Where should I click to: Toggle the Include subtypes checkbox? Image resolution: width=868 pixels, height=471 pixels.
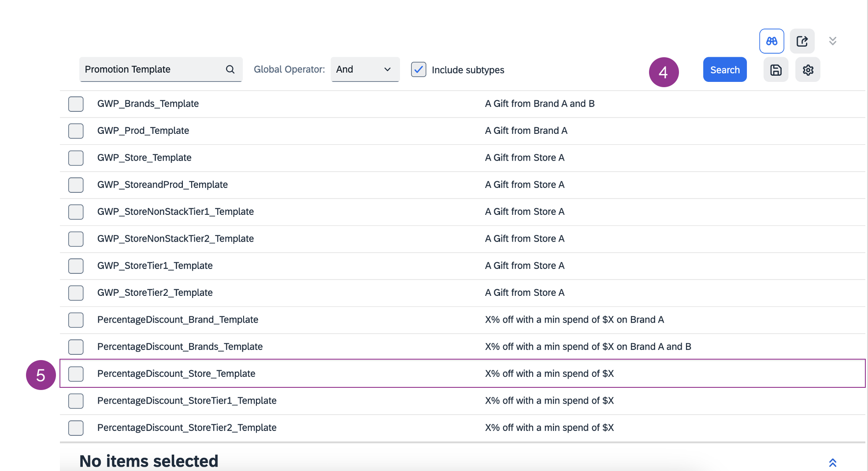click(x=418, y=70)
